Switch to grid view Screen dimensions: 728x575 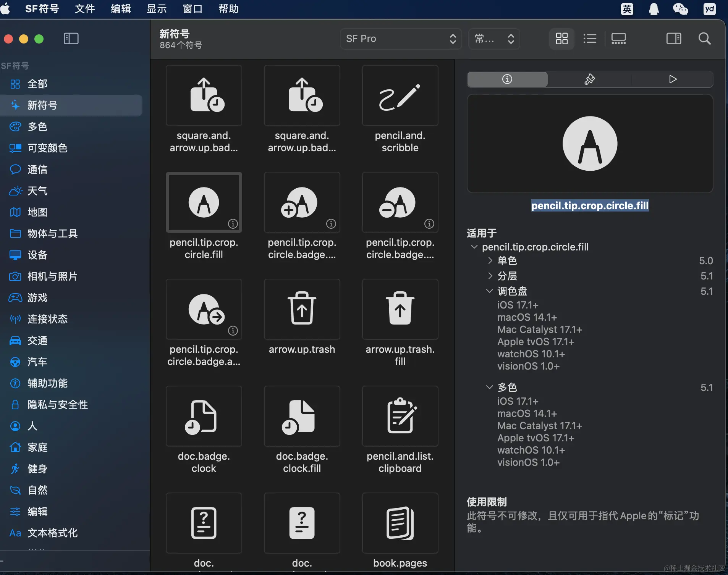click(x=561, y=39)
